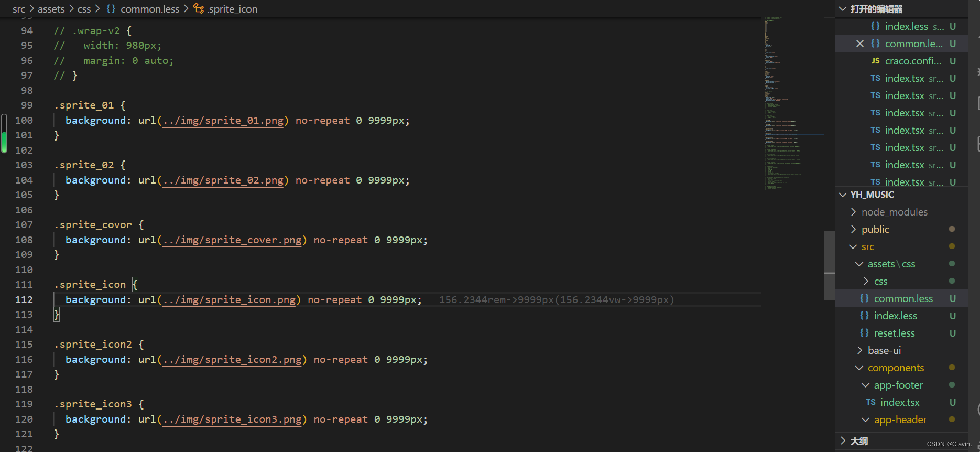The height and width of the screenshot is (452, 980).
Task: Click the braces icon of index.less in open editors
Action: [875, 26]
